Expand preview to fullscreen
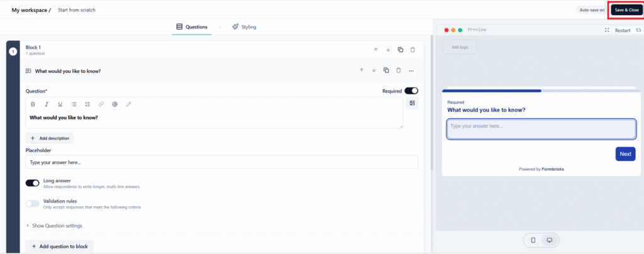Screen dimensions: 644x254 coord(607,30)
